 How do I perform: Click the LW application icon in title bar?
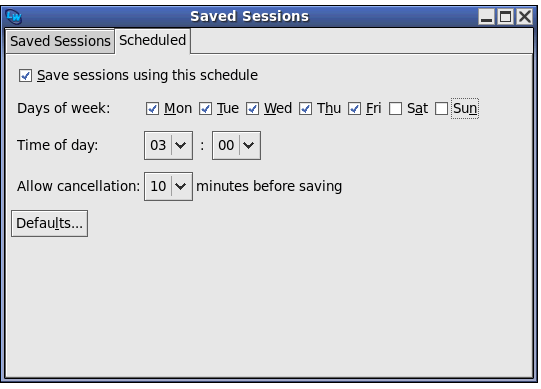point(14,16)
